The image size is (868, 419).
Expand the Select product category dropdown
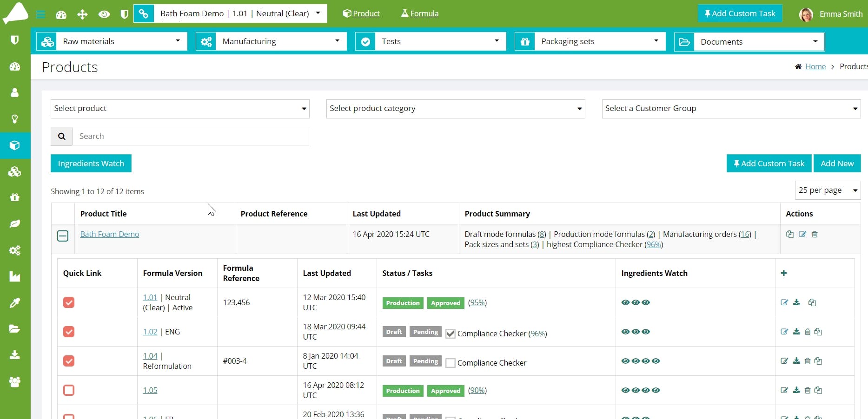[456, 109]
